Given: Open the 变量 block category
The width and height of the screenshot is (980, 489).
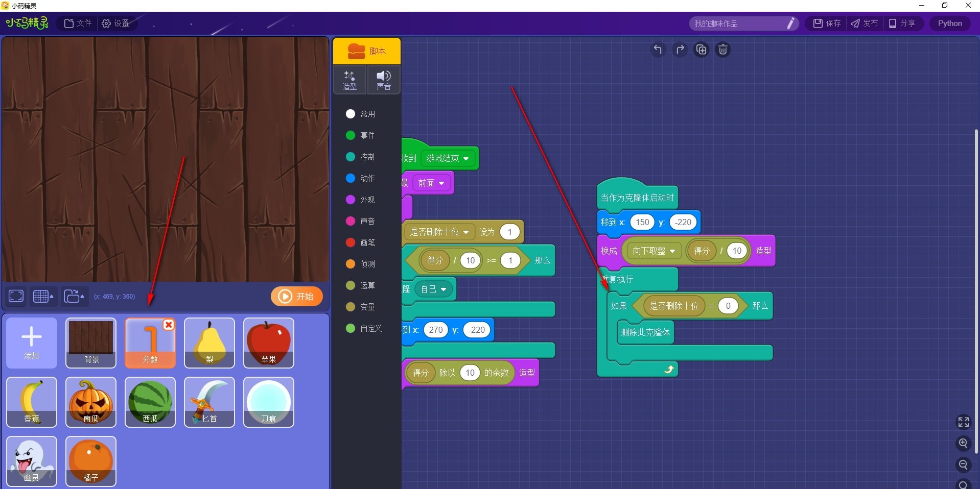Looking at the screenshot, I should click(361, 307).
